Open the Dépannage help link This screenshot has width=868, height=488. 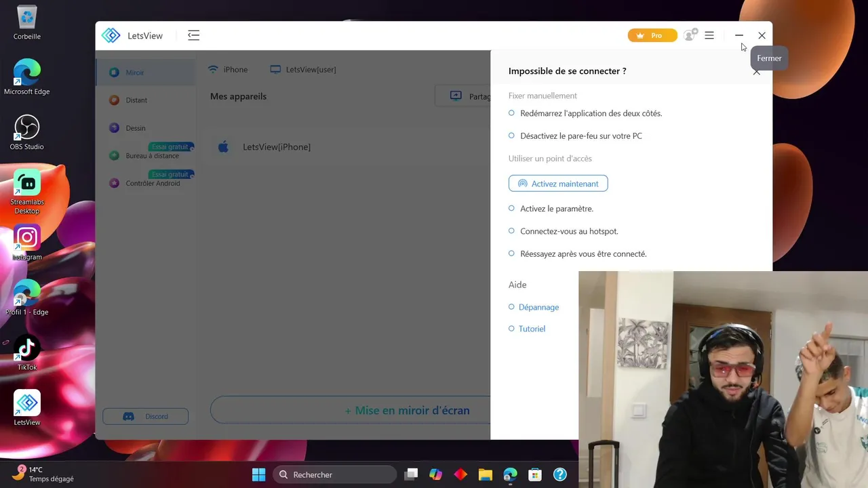538,307
